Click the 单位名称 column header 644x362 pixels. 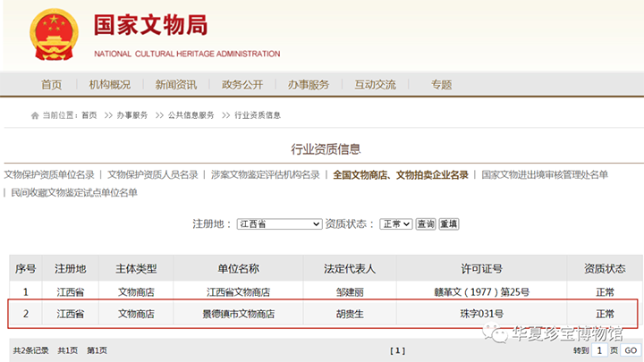point(238,269)
